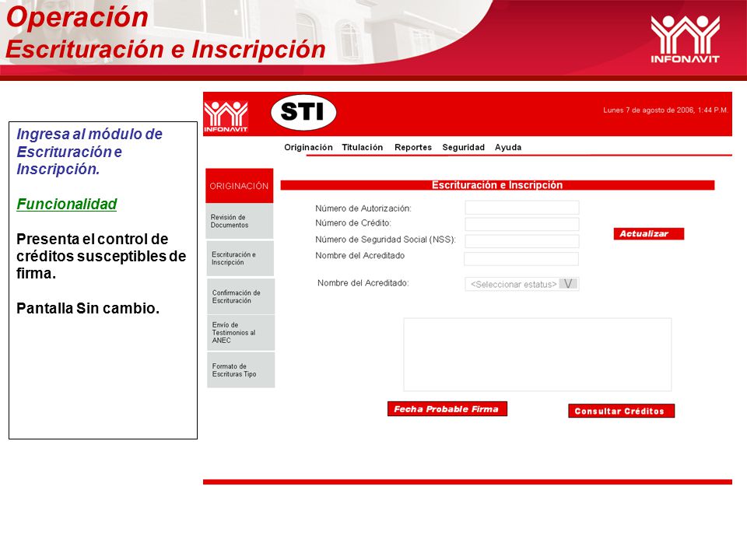Click the Número de Autorización label
The height and width of the screenshot is (560, 747).
point(363,208)
